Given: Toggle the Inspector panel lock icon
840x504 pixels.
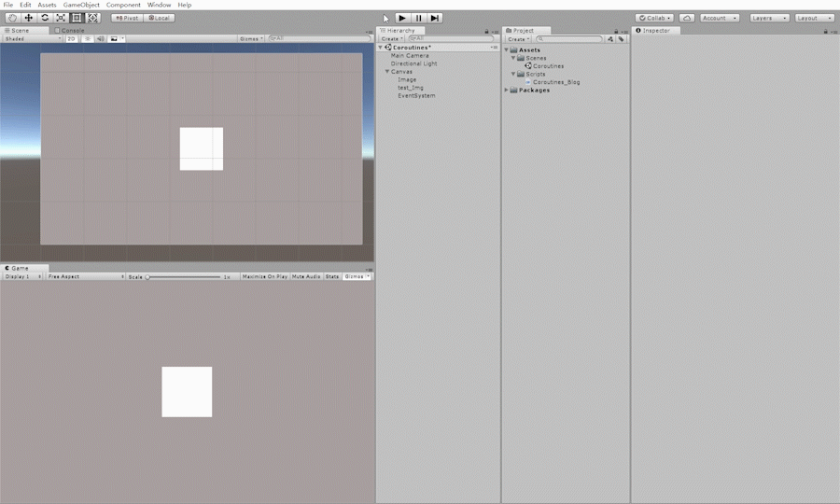Looking at the screenshot, I should pos(826,31).
